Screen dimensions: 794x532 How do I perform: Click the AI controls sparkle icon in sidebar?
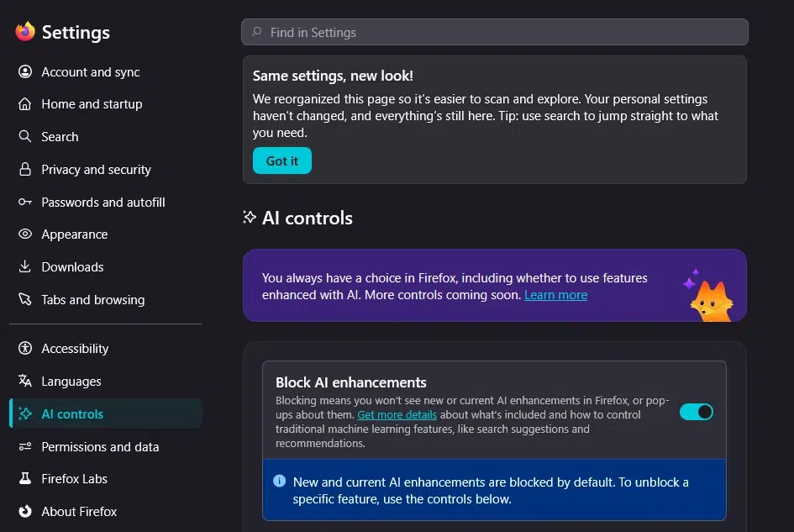(25, 414)
